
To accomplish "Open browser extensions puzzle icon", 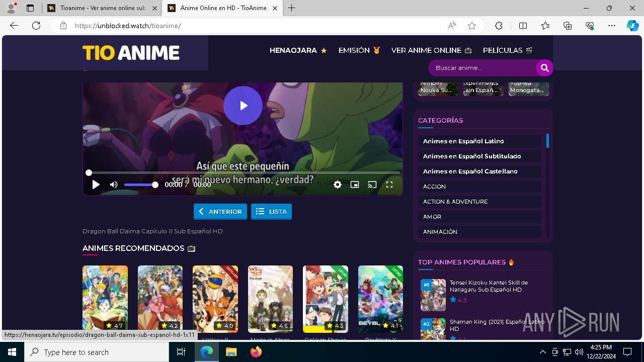I will click(499, 26).
